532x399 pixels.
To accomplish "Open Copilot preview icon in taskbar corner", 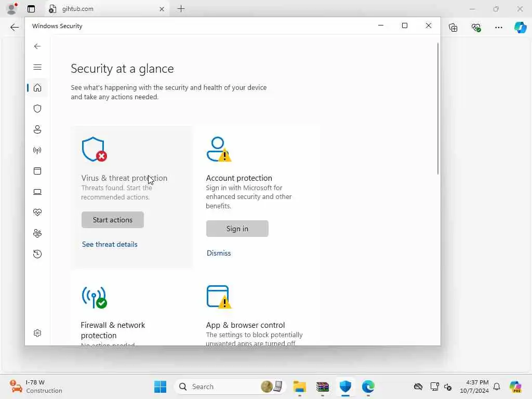I will point(515,387).
